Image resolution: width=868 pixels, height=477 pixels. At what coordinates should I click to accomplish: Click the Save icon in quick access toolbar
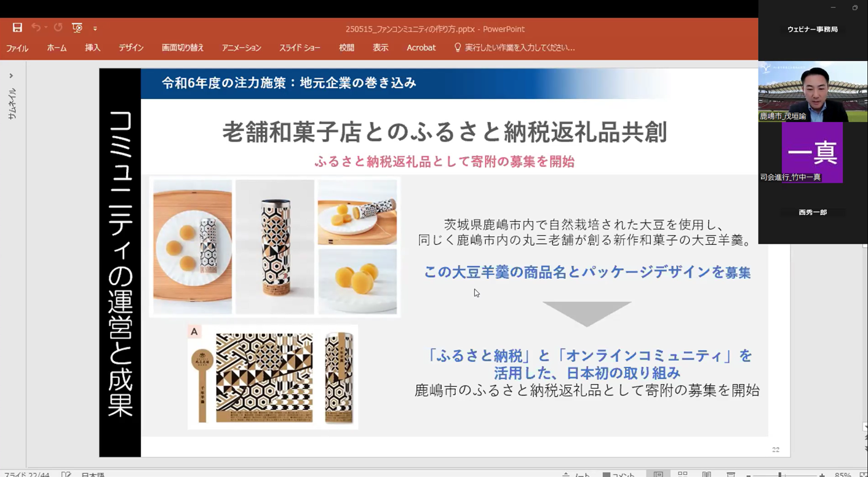click(x=17, y=28)
